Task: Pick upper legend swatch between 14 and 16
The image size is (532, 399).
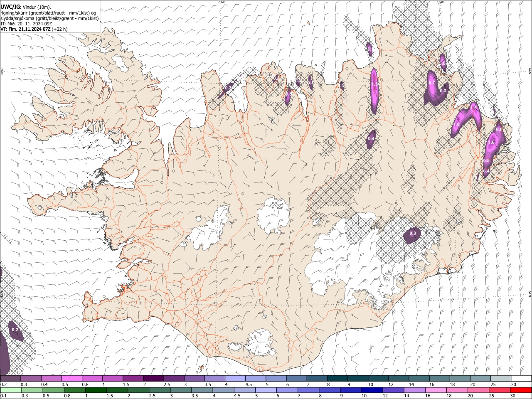Action: [419, 378]
